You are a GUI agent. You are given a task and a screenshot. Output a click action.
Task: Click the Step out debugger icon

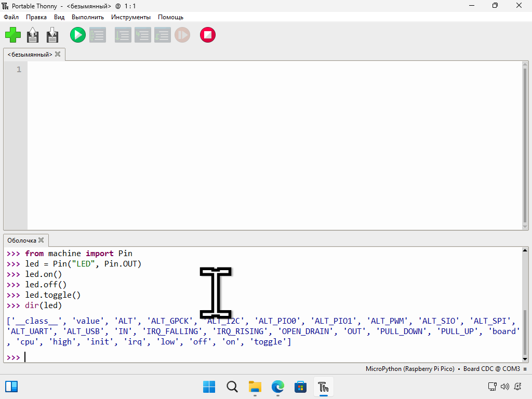163,35
